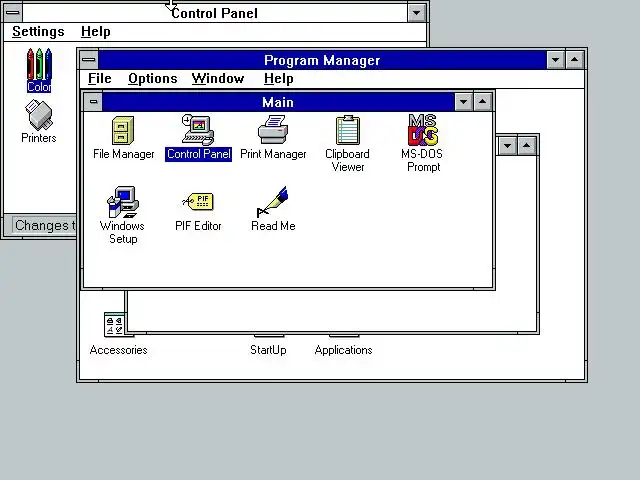
Task: Minimize the Main group window
Action: [464, 102]
